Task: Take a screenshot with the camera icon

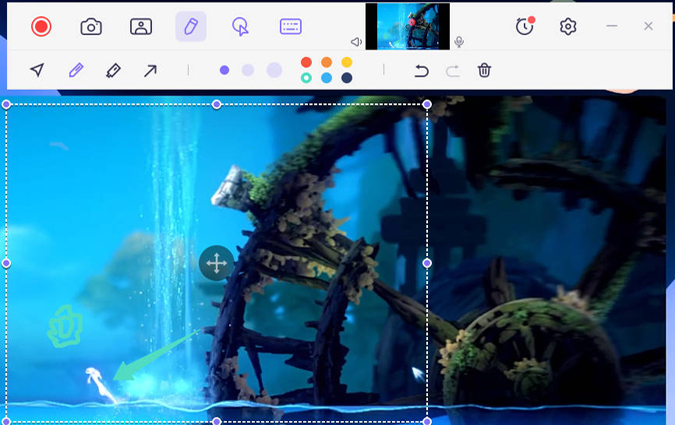Action: pos(91,27)
